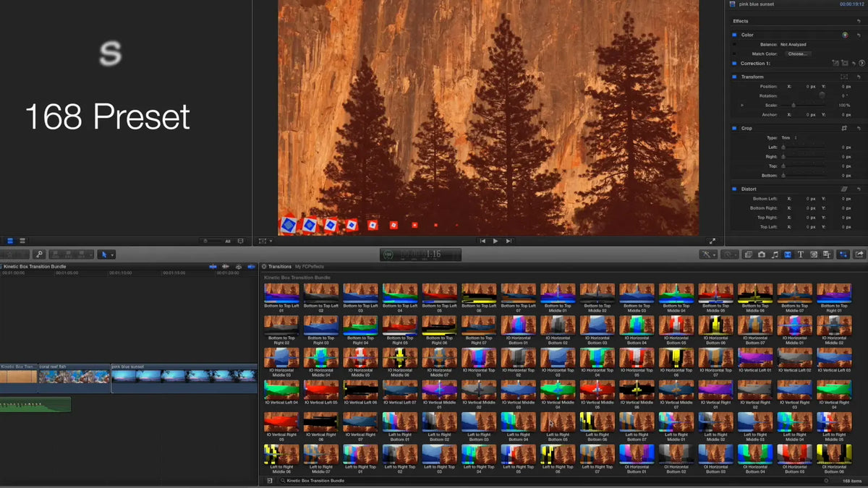
Task: Enable Balance color checkbox
Action: [734, 44]
